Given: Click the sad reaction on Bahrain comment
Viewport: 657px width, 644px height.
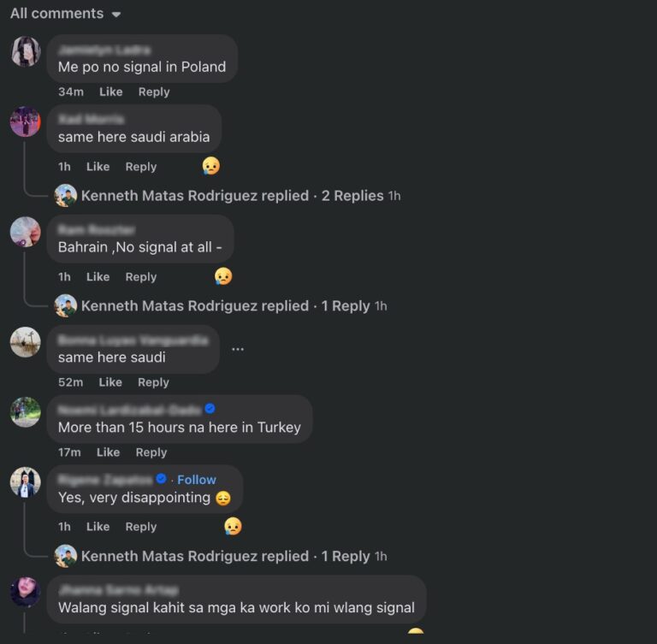Looking at the screenshot, I should point(223,276).
